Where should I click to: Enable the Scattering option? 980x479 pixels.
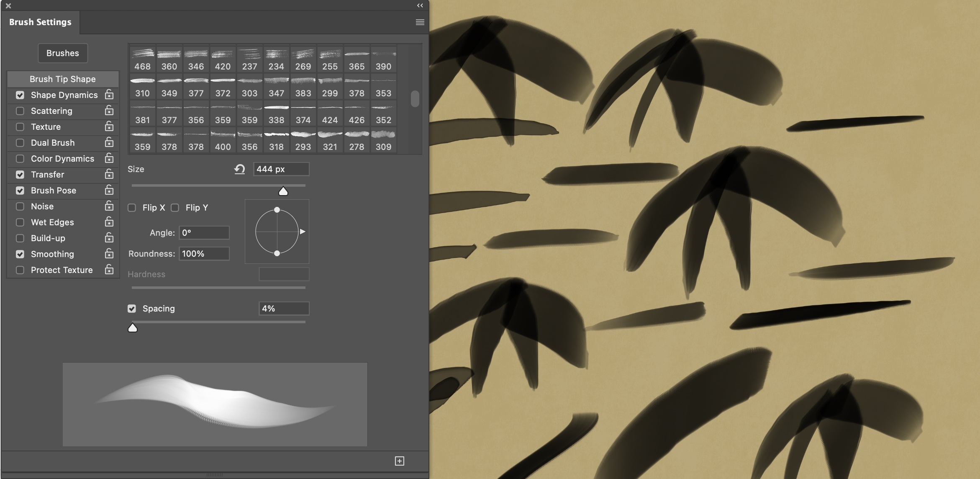[x=20, y=111]
